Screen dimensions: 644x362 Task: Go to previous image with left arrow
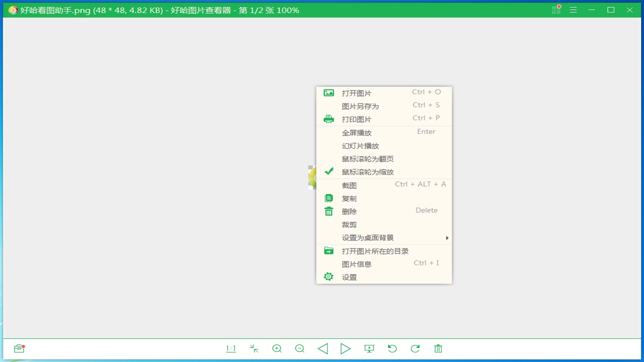323,348
